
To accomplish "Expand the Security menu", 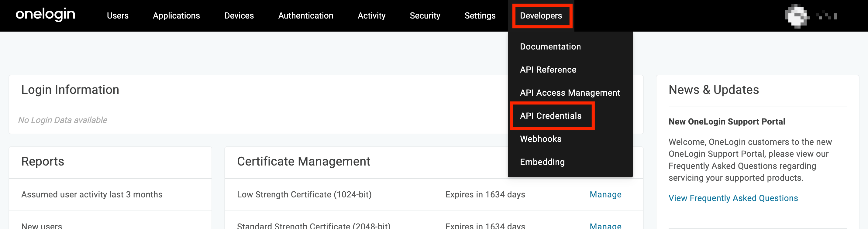I will 425,16.
